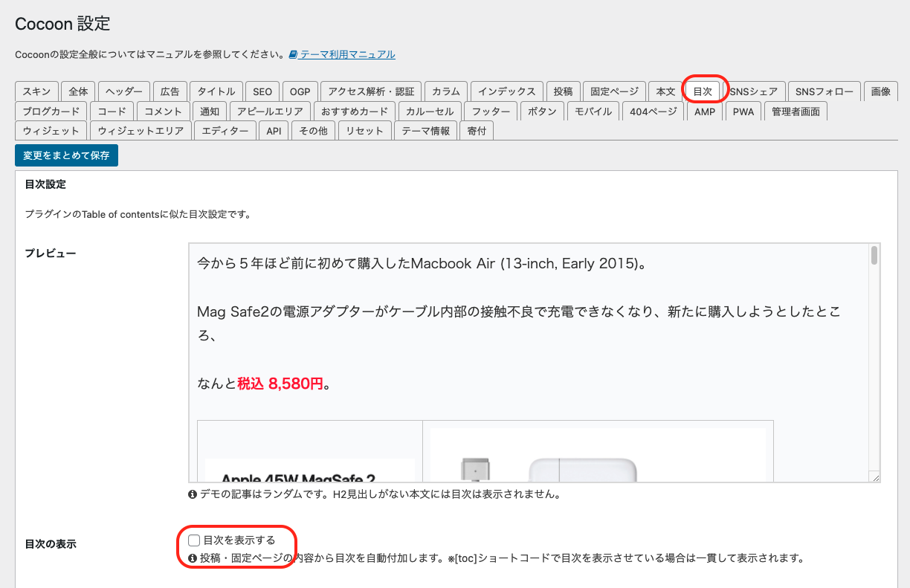Click the 目次の表示 label
Viewport: 910px width, 588px height.
[x=51, y=544]
